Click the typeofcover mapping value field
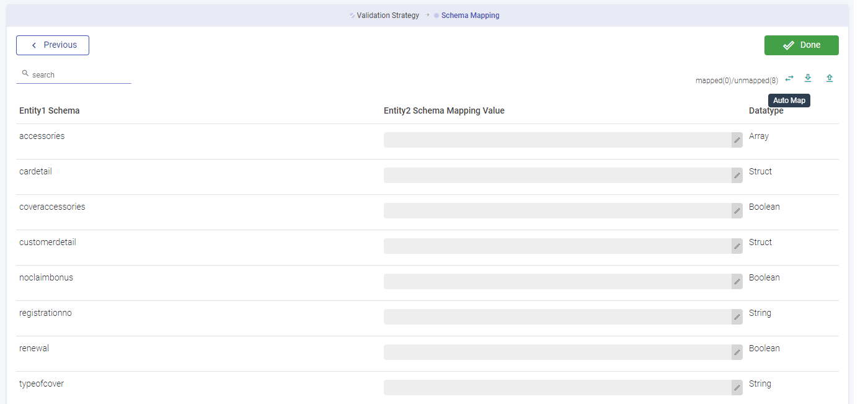Viewport: 868px width, 404px height. coord(557,388)
